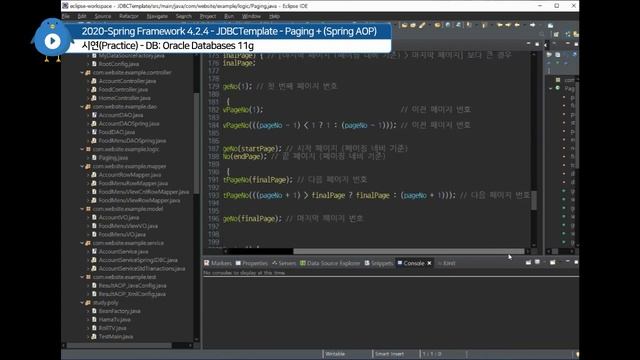Click the editor horizontal scrollbar thumb
Viewport: 640px width, 360px height.
409,251
